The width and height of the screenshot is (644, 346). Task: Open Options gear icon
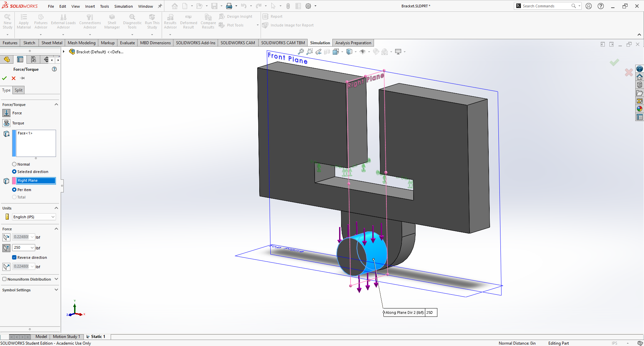(x=308, y=6)
